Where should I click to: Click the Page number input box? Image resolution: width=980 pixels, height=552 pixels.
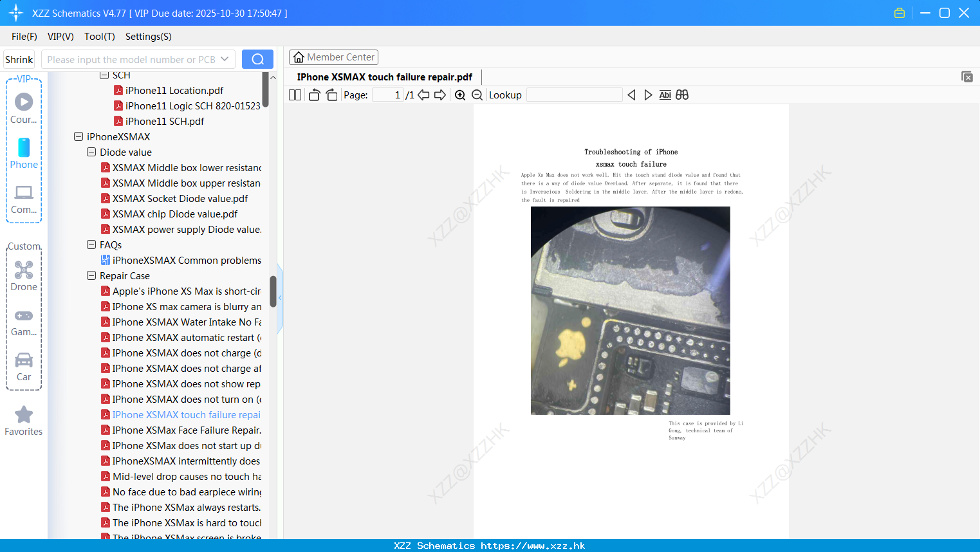tap(388, 95)
